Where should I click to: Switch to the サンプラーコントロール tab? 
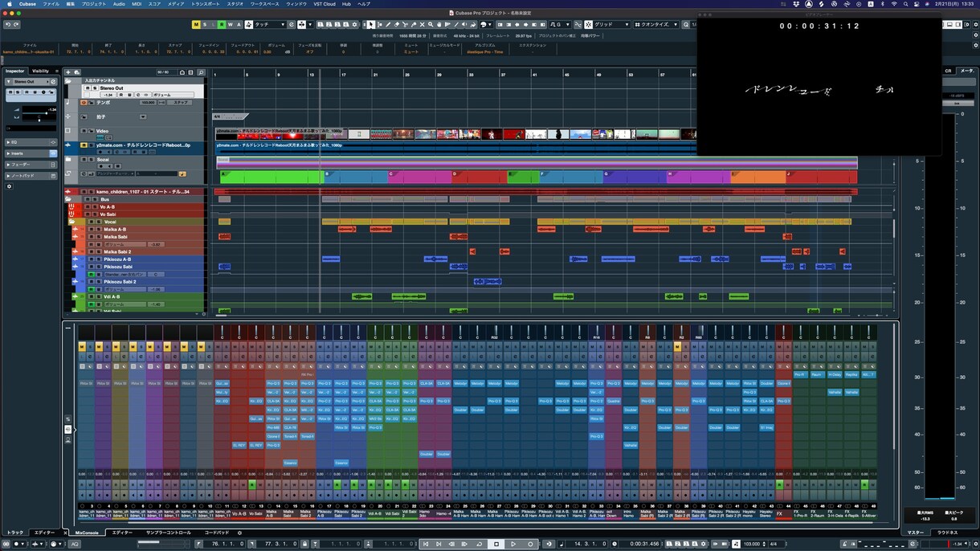coord(169,533)
